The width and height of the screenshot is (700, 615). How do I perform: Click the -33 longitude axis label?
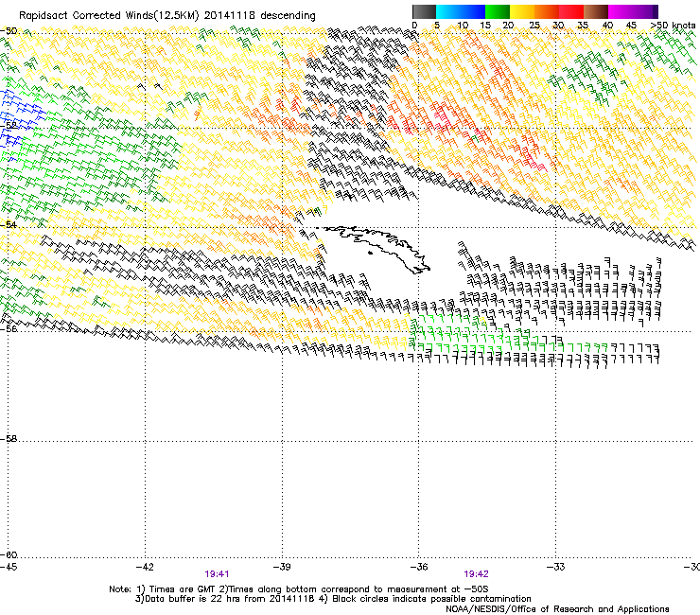coord(555,567)
